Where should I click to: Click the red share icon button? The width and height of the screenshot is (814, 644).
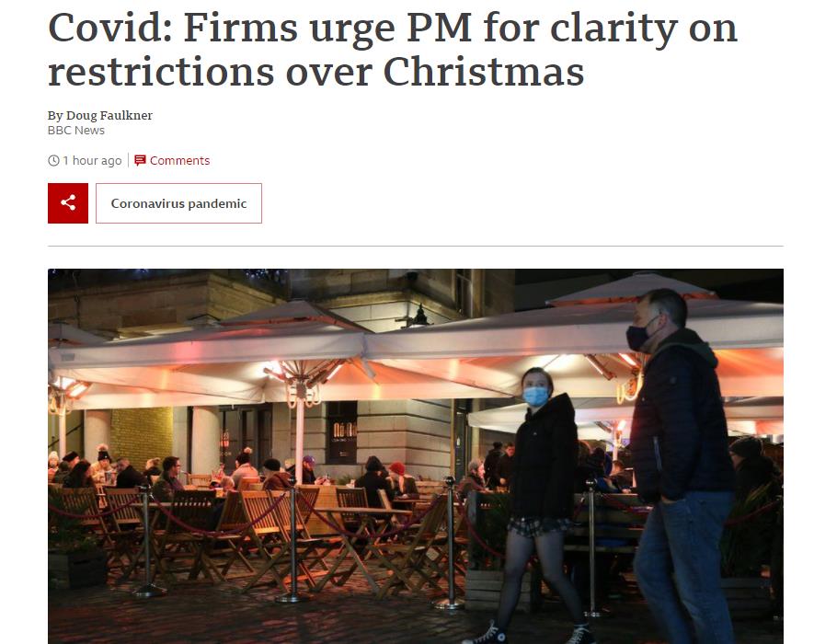pos(68,203)
